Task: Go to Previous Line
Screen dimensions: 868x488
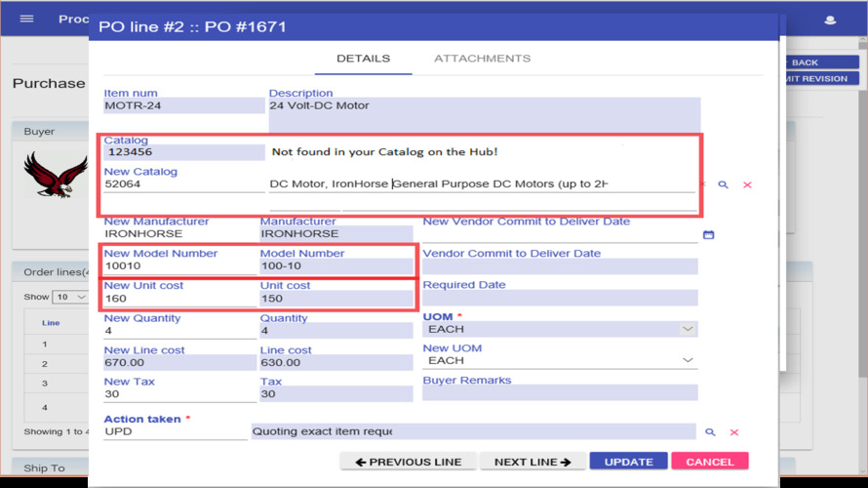Action: [x=408, y=462]
